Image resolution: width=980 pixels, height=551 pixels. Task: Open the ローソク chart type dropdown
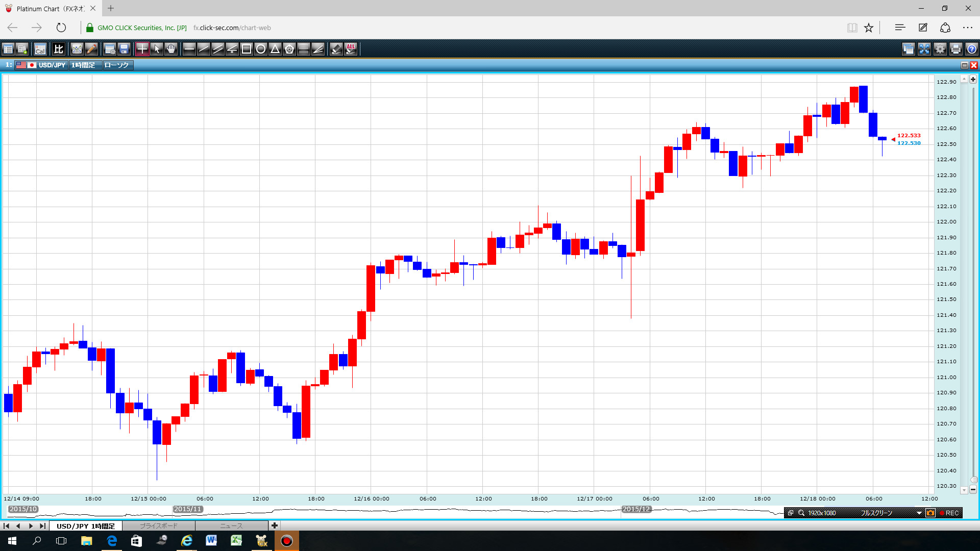tap(117, 65)
